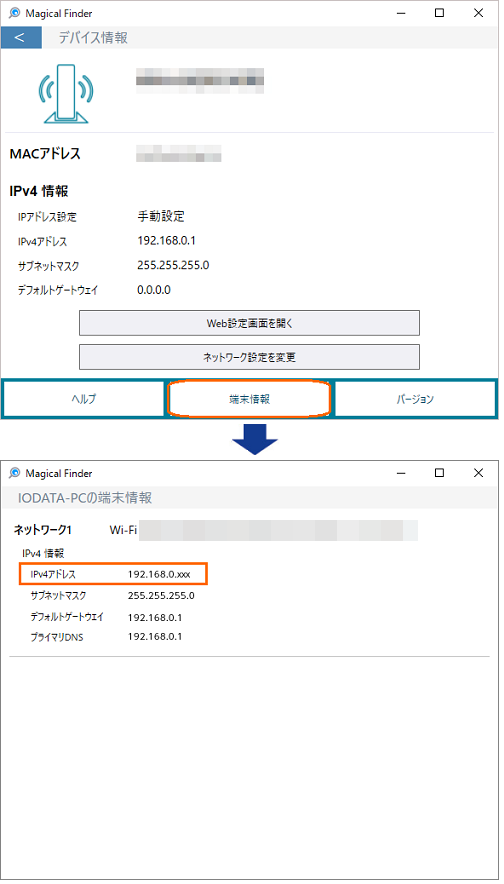Image resolution: width=504 pixels, height=884 pixels.
Task: Maximize the upper Magical Finder window
Action: pos(439,13)
